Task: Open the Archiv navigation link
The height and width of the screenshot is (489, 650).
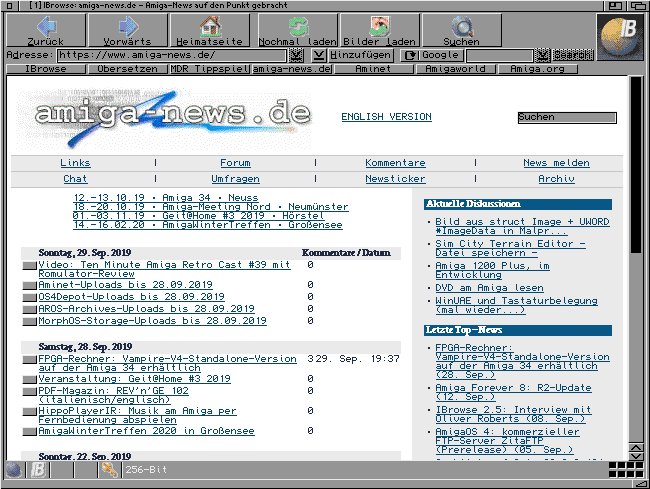Action: [x=556, y=179]
